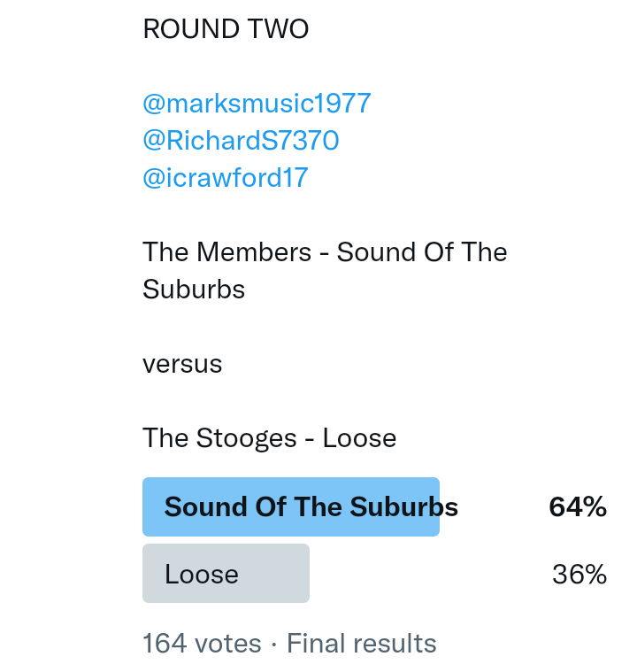The height and width of the screenshot is (672, 637).
Task: Click the ROUND TWO heading text
Action: tap(226, 29)
